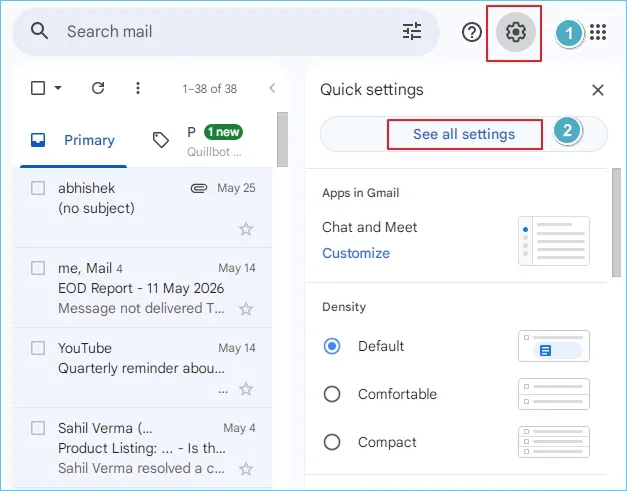Click the 1 new badge
Screen dimensions: 627x491
point(224,132)
